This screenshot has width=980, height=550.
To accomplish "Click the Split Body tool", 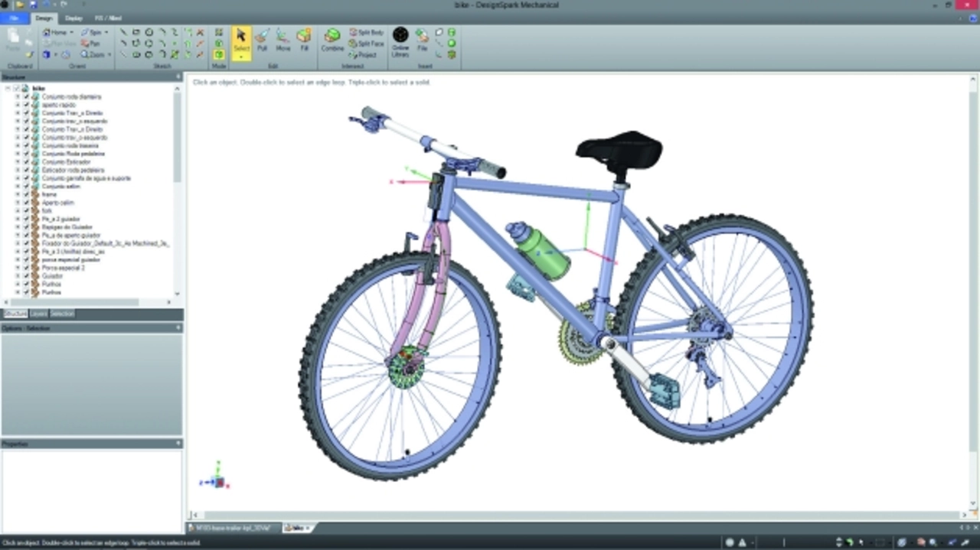I will pyautogui.click(x=367, y=33).
